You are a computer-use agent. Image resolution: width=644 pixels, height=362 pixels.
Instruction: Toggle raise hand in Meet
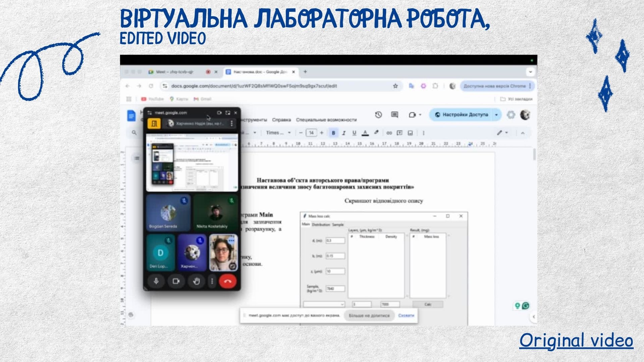tap(196, 281)
